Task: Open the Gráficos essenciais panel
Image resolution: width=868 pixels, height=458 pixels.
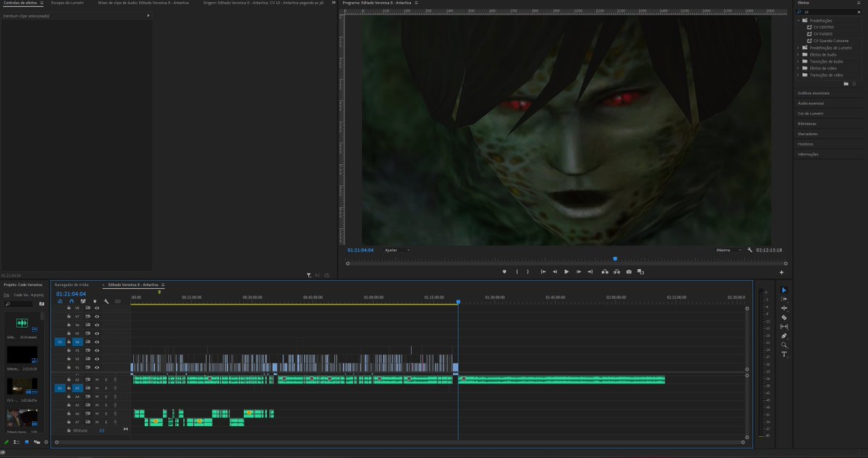Action: click(x=814, y=93)
